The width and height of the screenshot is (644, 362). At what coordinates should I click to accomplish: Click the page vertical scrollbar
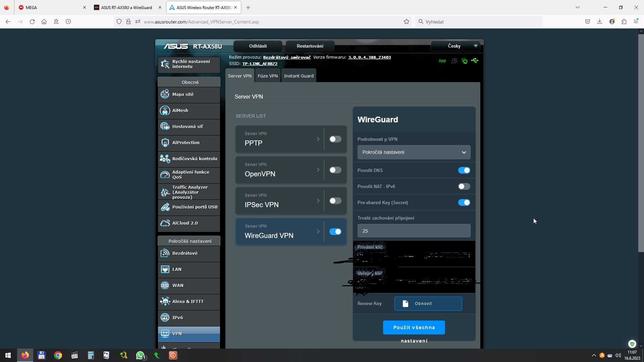click(641, 143)
